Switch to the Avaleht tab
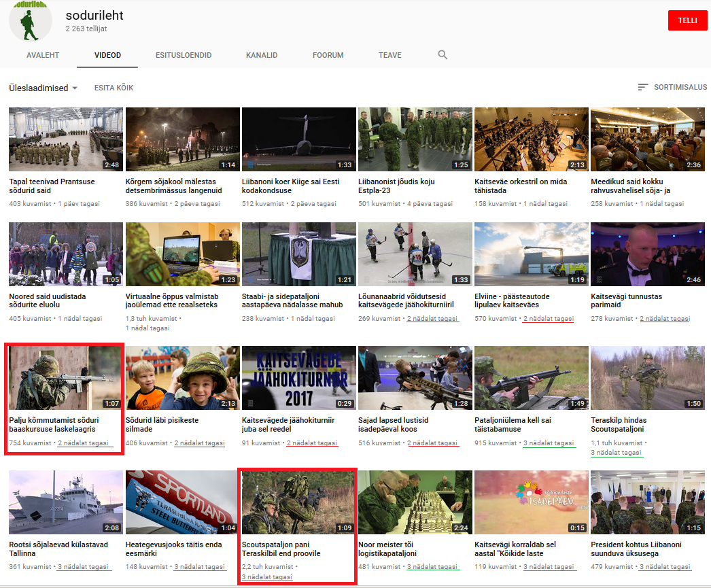 [43, 55]
